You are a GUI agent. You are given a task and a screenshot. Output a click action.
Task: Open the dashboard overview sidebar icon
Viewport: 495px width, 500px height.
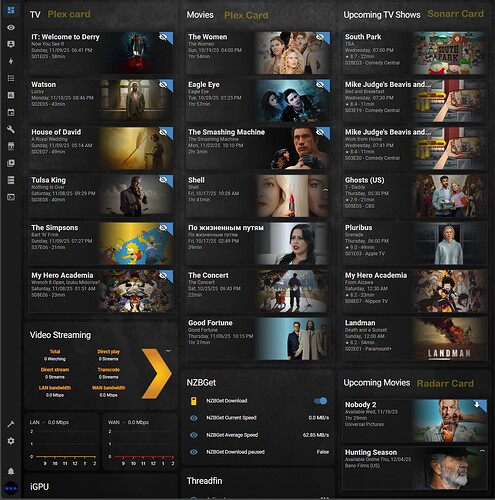click(11, 10)
